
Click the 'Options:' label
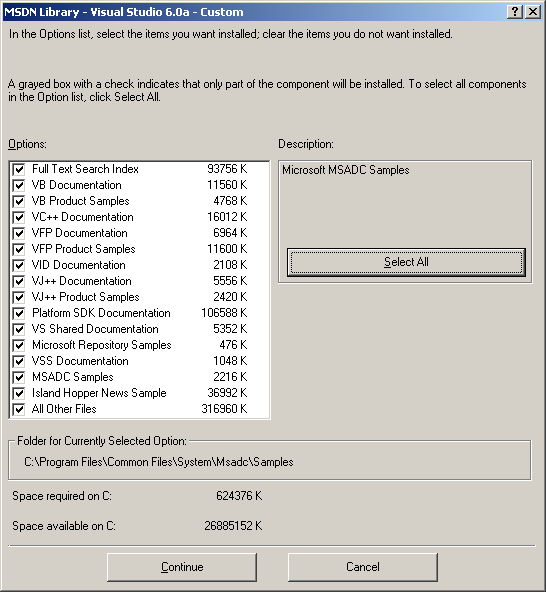(27, 144)
